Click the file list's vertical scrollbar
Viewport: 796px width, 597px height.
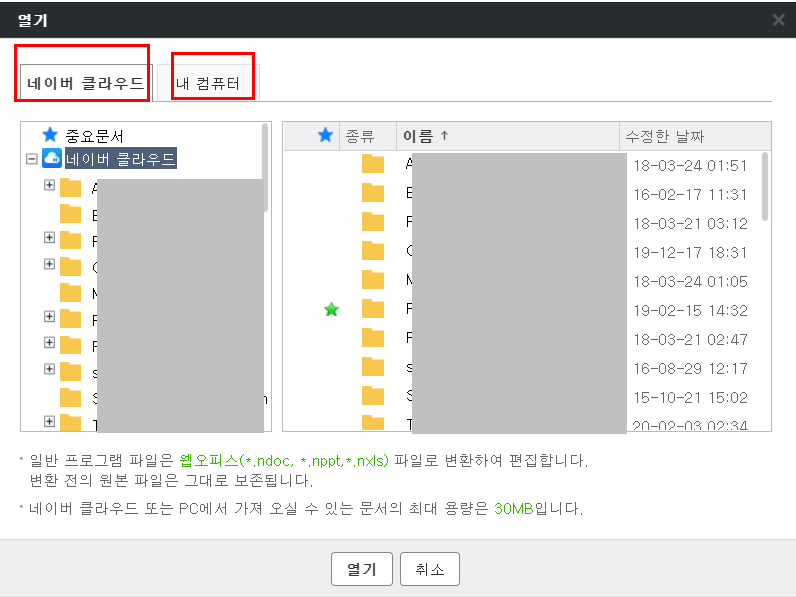tap(765, 187)
